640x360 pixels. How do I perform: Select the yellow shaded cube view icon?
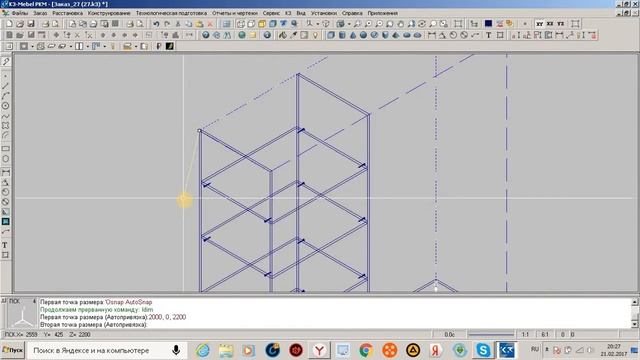(262, 24)
